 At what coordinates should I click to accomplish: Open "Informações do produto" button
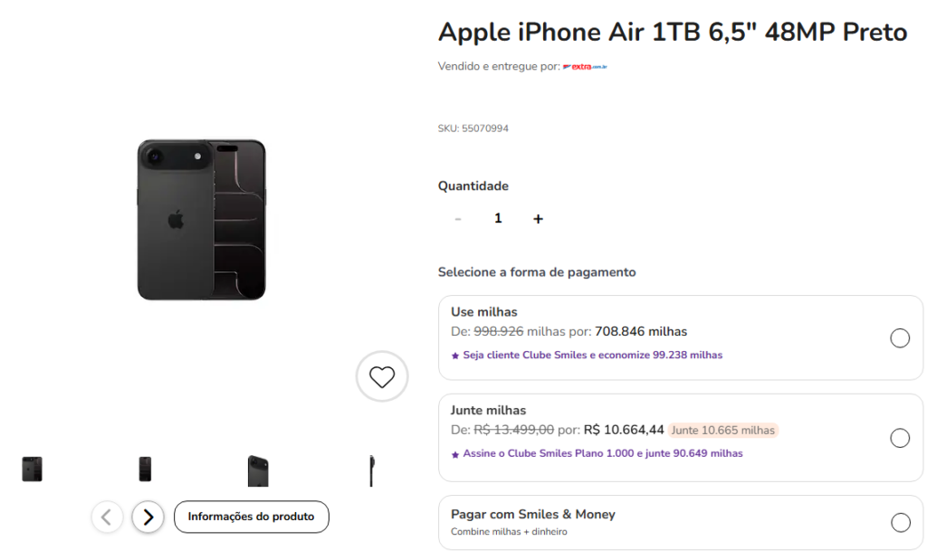point(251,517)
